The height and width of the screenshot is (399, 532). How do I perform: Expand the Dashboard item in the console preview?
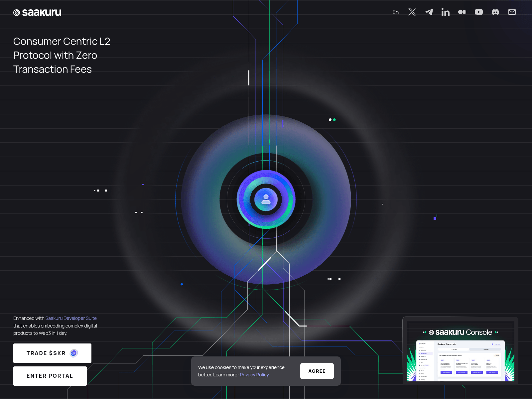(x=424, y=350)
